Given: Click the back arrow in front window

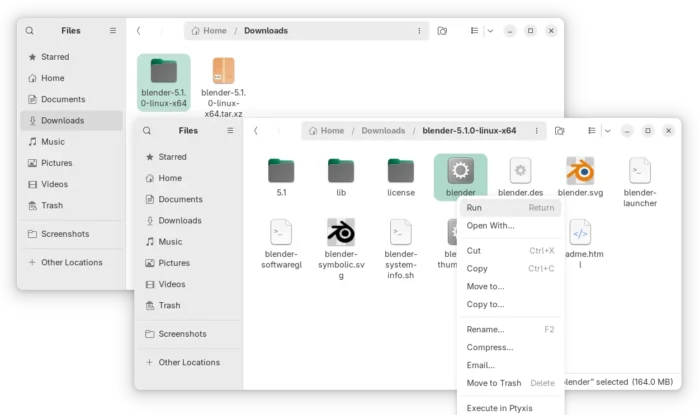Looking at the screenshot, I should (x=256, y=131).
